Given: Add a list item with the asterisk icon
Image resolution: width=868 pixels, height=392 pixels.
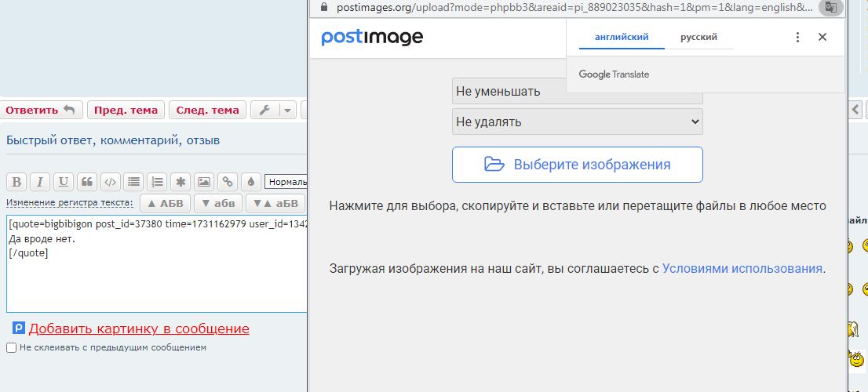Looking at the screenshot, I should 181,182.
